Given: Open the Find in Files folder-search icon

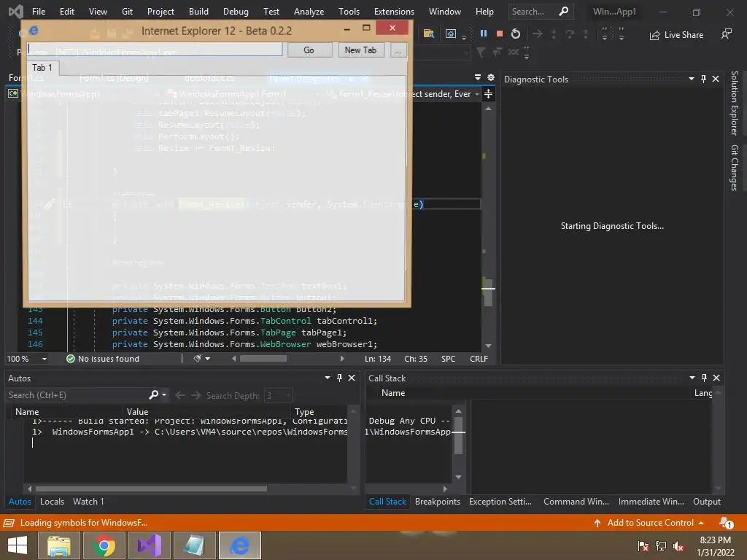Looking at the screenshot, I should [429, 34].
